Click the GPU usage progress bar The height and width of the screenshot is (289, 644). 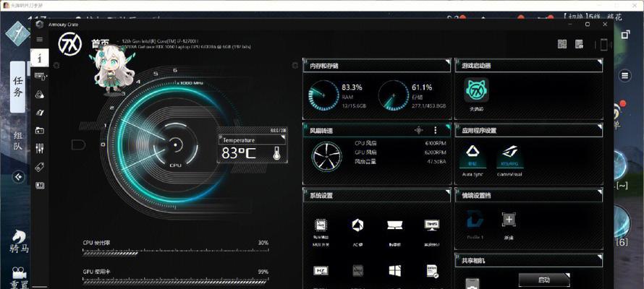coord(175,282)
